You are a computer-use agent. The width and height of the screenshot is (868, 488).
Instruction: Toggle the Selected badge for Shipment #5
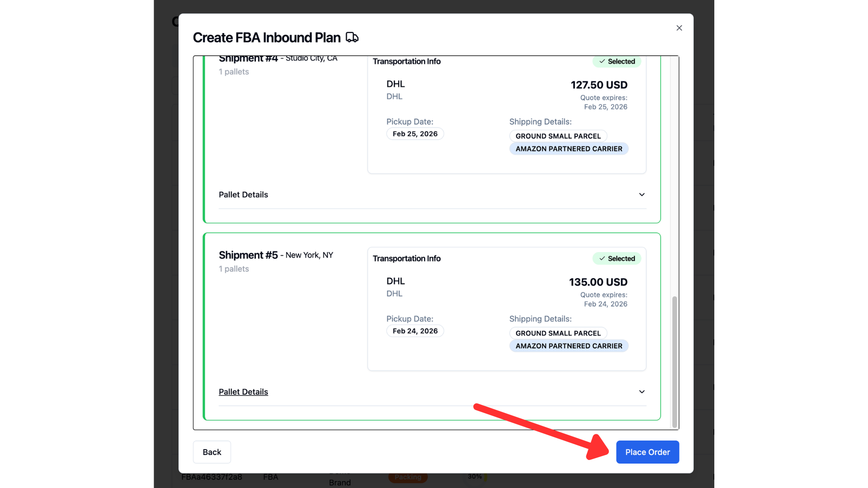pos(617,258)
